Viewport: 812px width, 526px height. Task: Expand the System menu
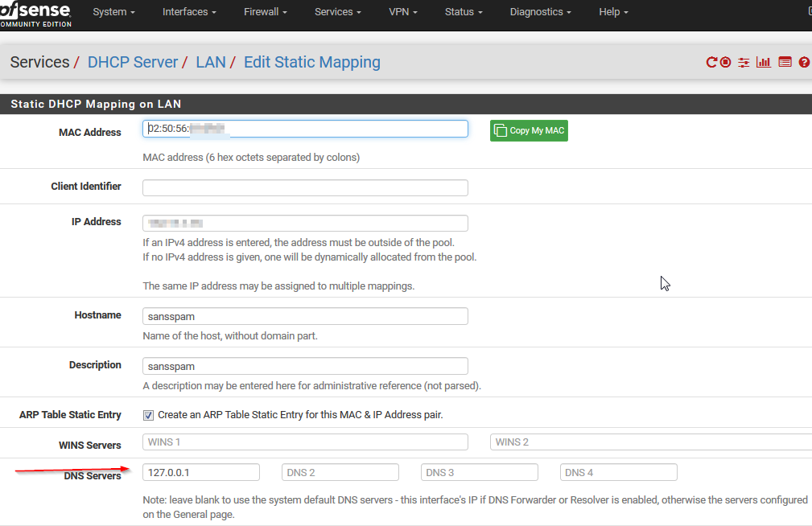pos(113,12)
